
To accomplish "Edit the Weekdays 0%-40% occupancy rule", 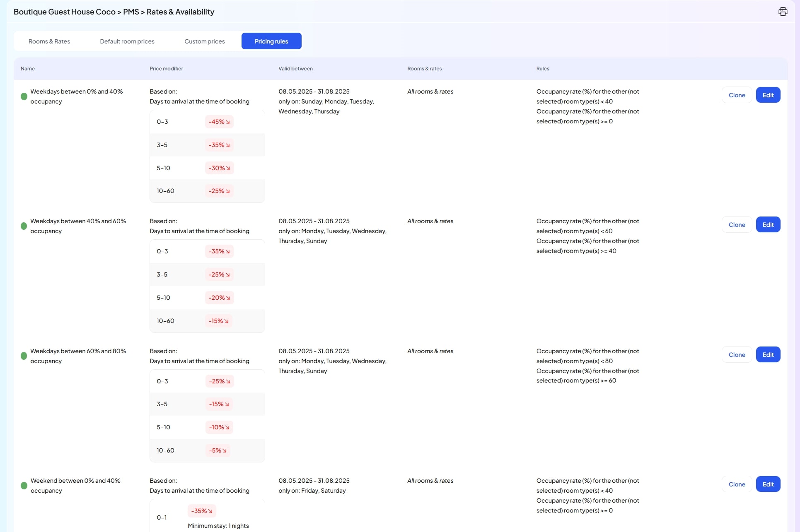I will point(768,95).
